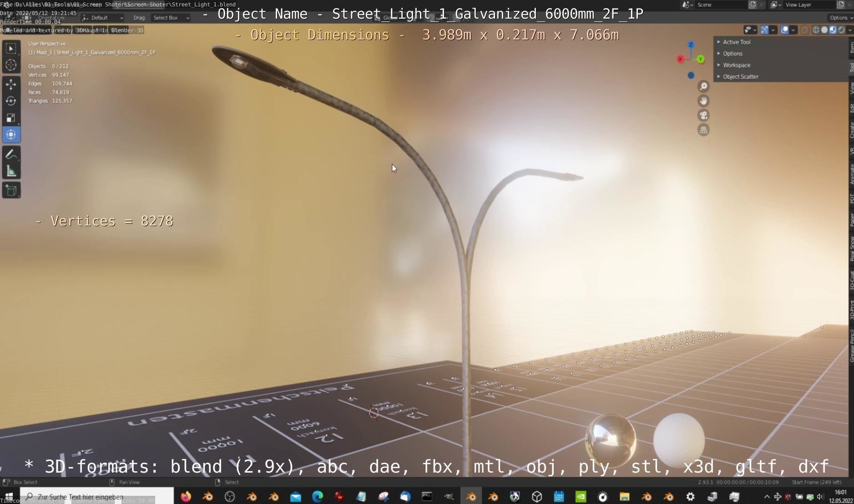This screenshot has height=504, width=854.
Task: Switch to Solid viewport shading
Action: 824,30
